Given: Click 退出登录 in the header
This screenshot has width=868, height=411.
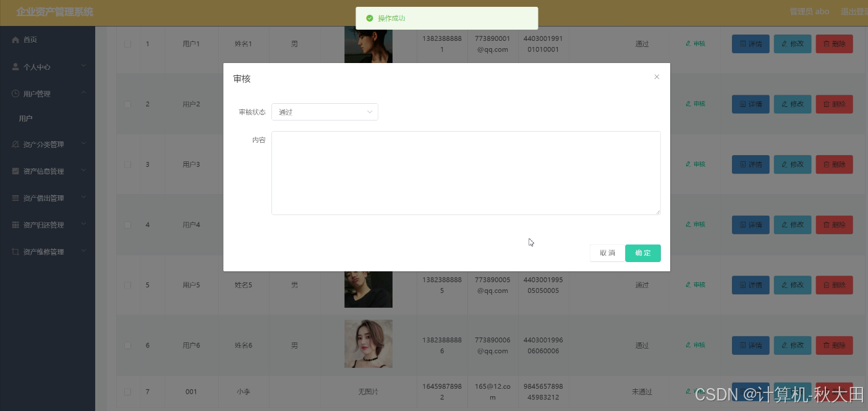Looking at the screenshot, I should click(x=854, y=12).
